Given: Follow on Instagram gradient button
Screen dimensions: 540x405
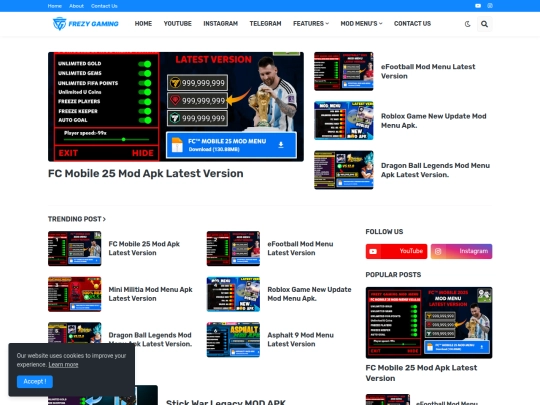Looking at the screenshot, I should pos(461,251).
